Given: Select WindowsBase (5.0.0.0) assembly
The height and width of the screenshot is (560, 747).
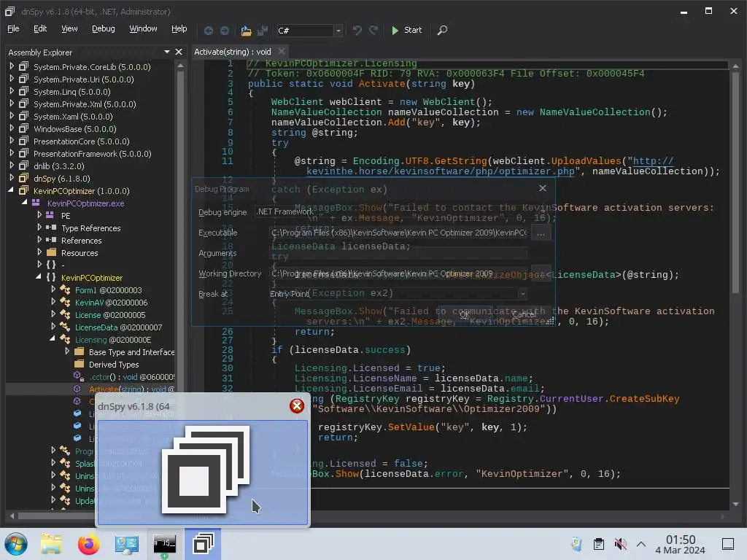Looking at the screenshot, I should click(x=75, y=129).
